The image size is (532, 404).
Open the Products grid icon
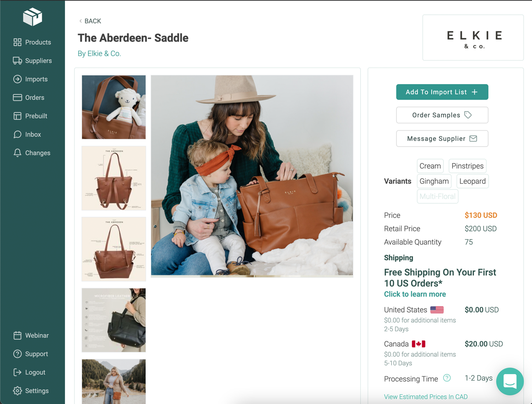pos(17,42)
